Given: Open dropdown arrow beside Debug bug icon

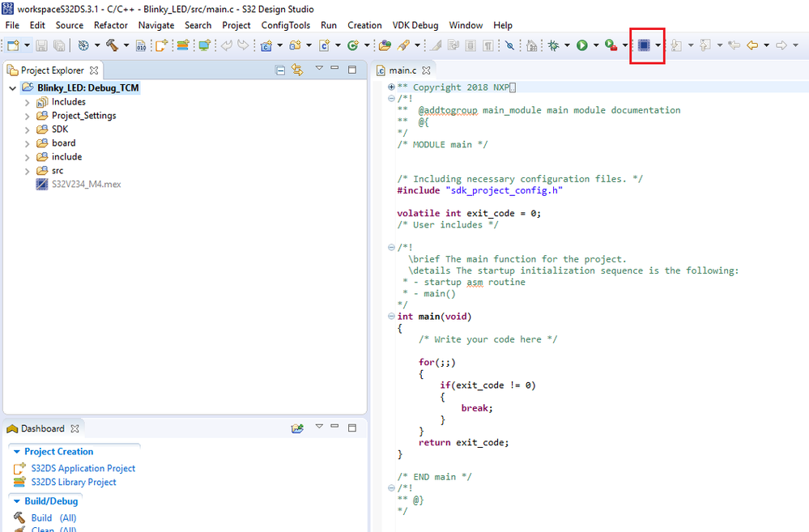Looking at the screenshot, I should click(x=567, y=45).
